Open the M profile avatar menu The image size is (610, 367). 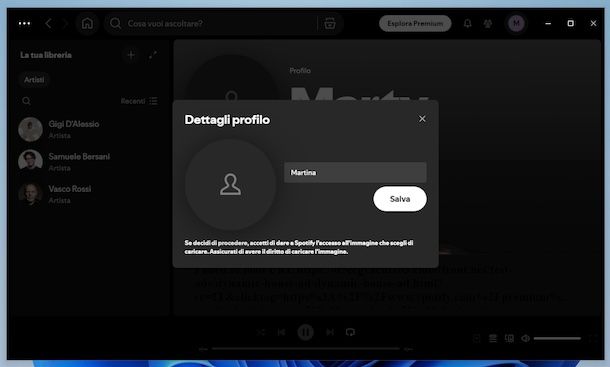pyautogui.click(x=516, y=23)
